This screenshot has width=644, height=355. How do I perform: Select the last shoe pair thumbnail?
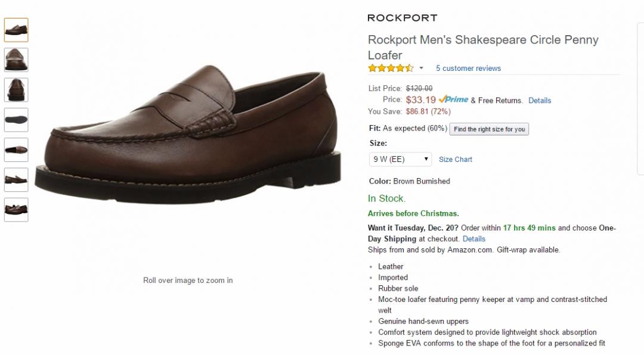click(x=16, y=210)
